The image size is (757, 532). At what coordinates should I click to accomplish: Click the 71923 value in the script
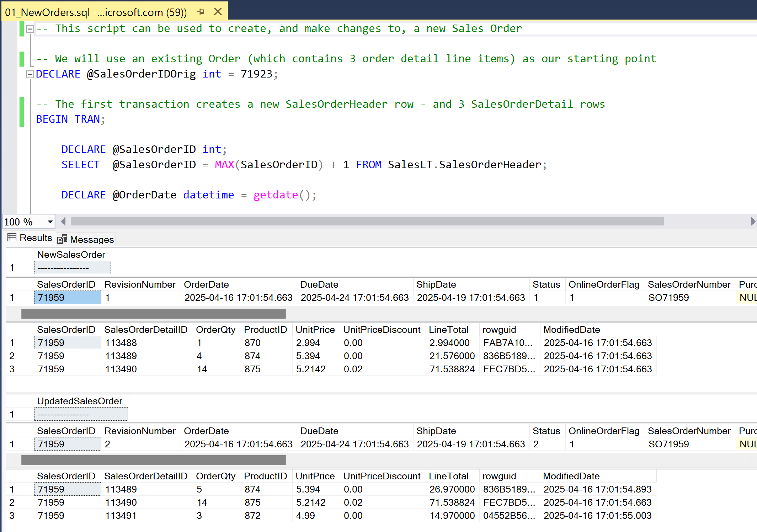tap(256, 74)
